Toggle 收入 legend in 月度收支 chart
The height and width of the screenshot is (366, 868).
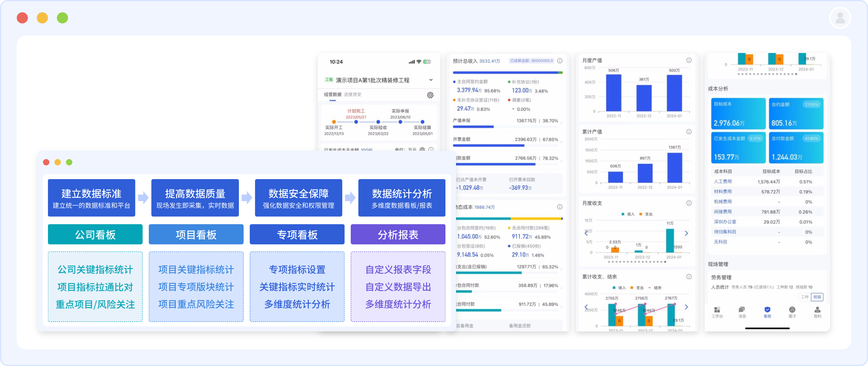pyautogui.click(x=628, y=214)
